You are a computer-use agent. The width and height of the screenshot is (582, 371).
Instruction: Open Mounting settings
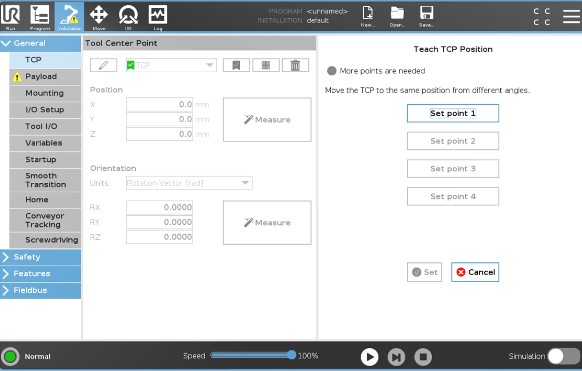click(x=45, y=93)
